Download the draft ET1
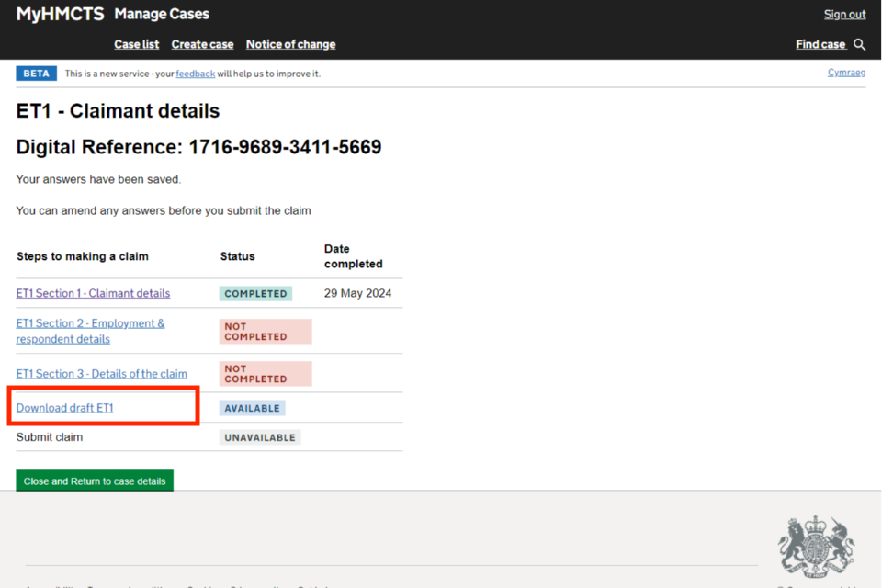 click(x=64, y=408)
